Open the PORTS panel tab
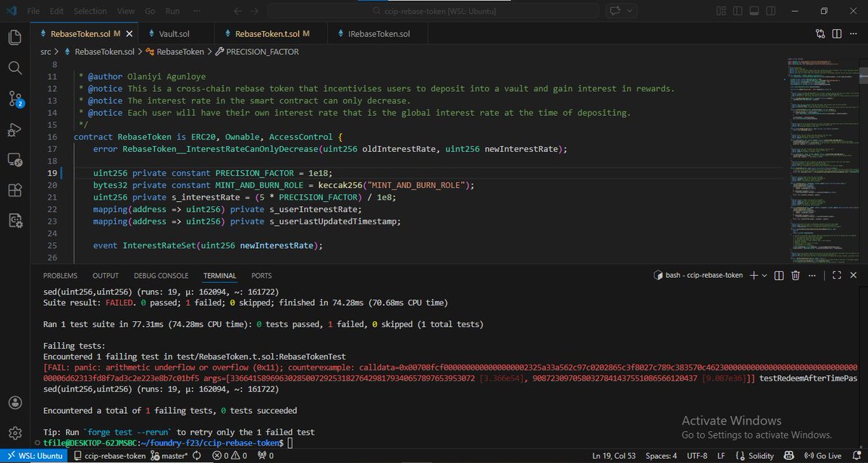The height and width of the screenshot is (463, 868). [x=261, y=276]
